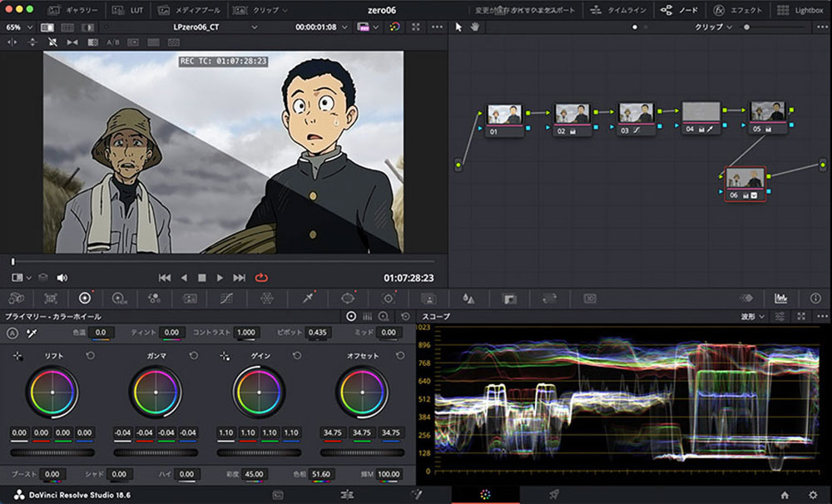Enable loop playback under the viewer
The image size is (832, 504).
(x=262, y=278)
